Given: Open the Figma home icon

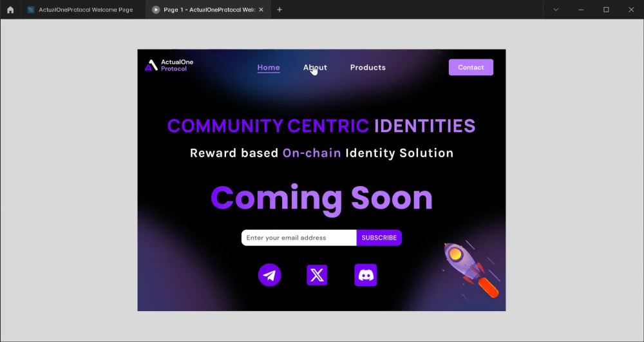Looking at the screenshot, I should (x=10, y=10).
